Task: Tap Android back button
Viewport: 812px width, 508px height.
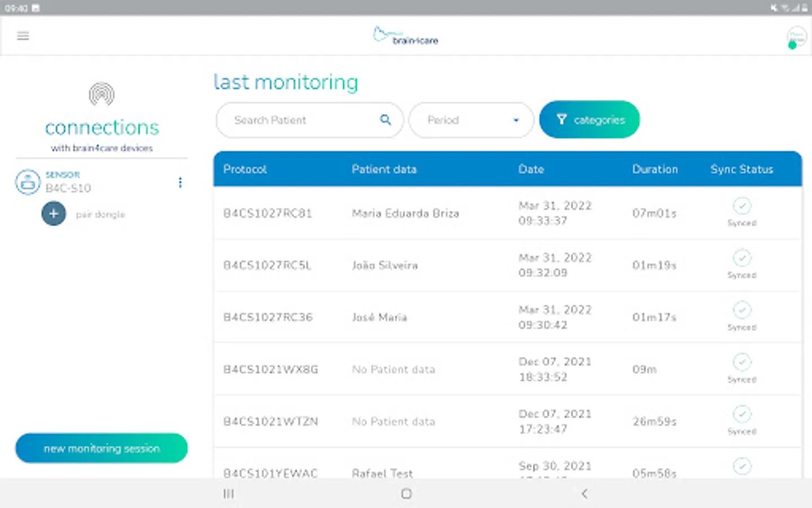Action: (x=584, y=494)
